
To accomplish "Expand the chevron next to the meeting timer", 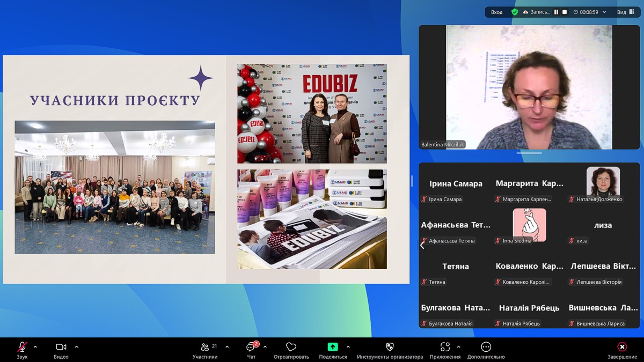I will 604,12.
